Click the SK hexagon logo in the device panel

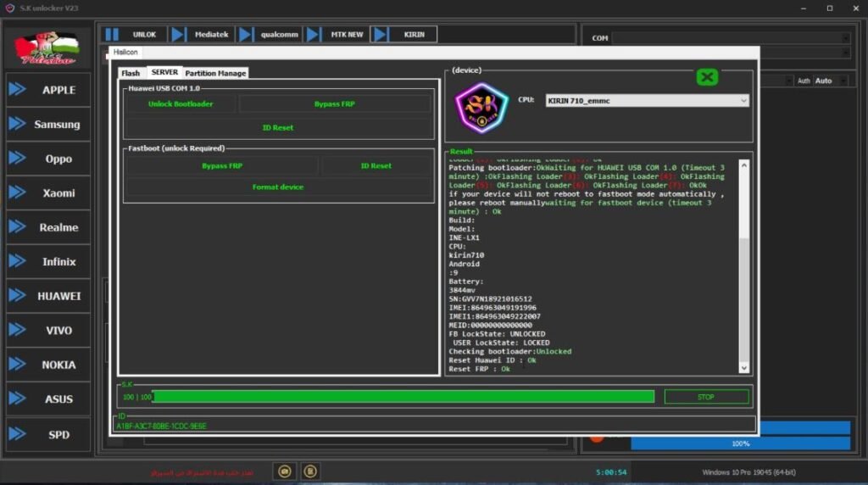click(x=481, y=108)
